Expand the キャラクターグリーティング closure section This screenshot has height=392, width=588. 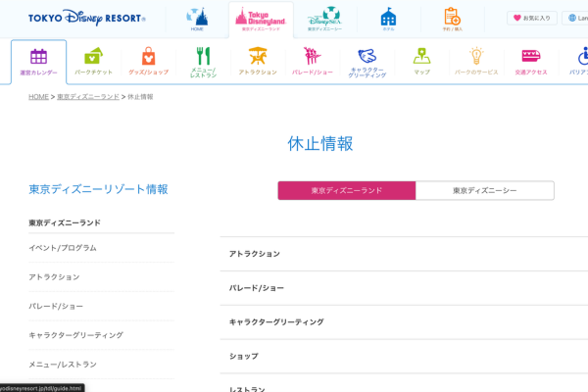coord(404,322)
